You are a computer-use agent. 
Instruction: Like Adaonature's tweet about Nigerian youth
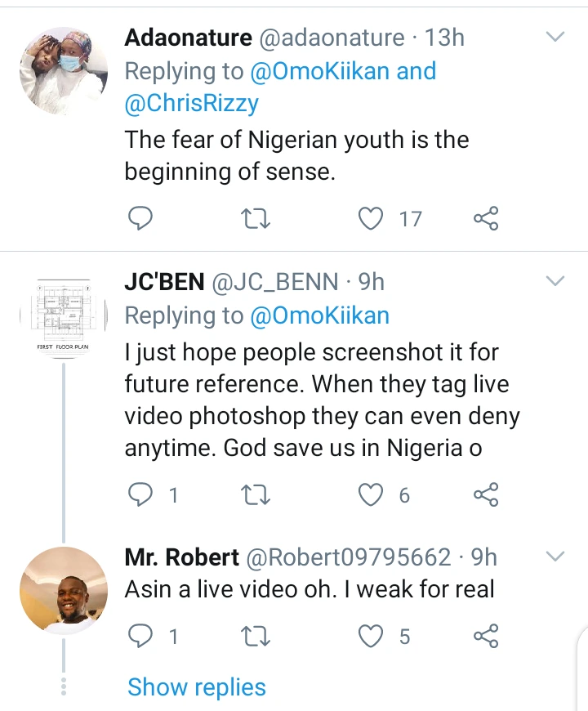pos(372,218)
